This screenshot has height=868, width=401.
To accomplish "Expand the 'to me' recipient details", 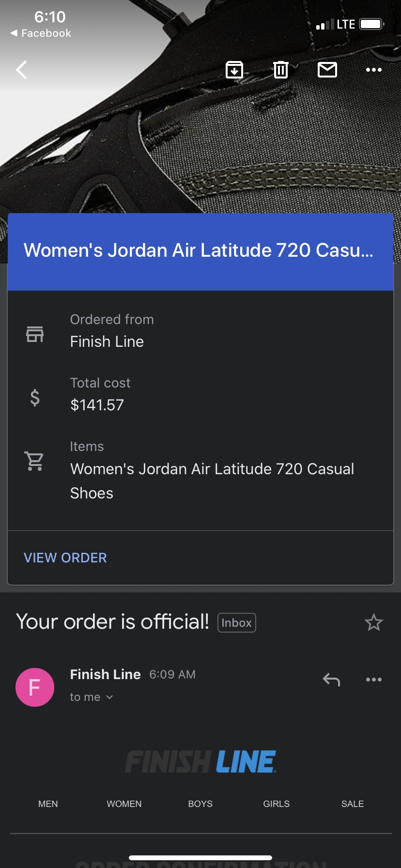I will [x=92, y=697].
